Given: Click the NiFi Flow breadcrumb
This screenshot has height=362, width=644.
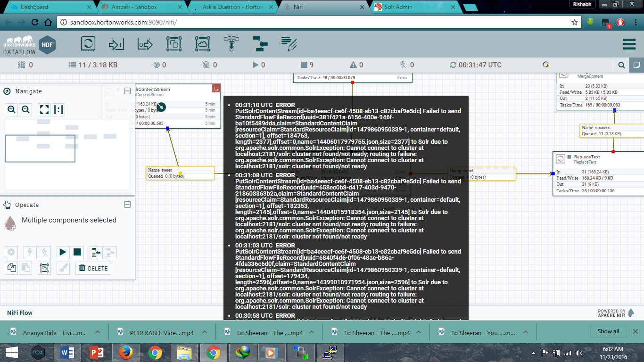Looking at the screenshot, I should [x=20, y=313].
